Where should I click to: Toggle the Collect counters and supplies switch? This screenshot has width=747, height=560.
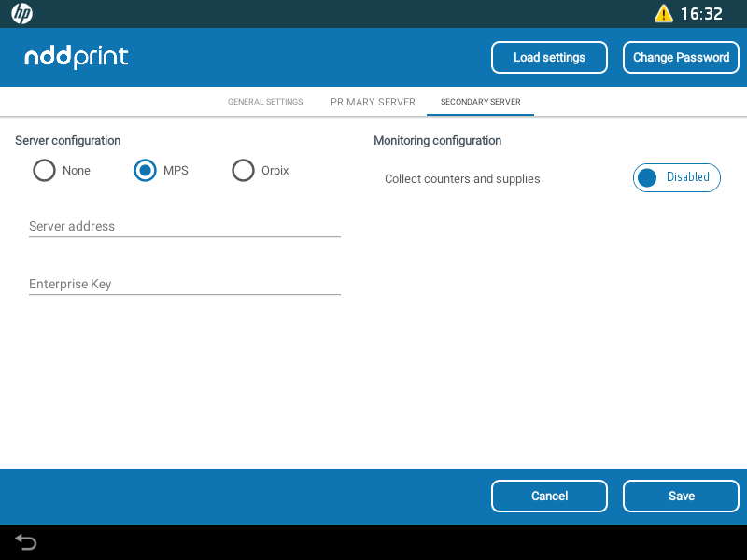(676, 177)
